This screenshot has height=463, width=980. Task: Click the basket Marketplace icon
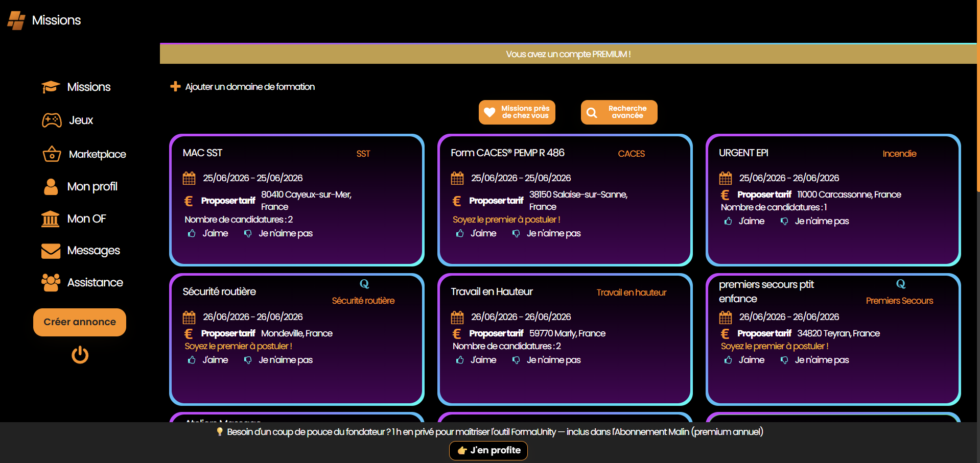coord(52,154)
